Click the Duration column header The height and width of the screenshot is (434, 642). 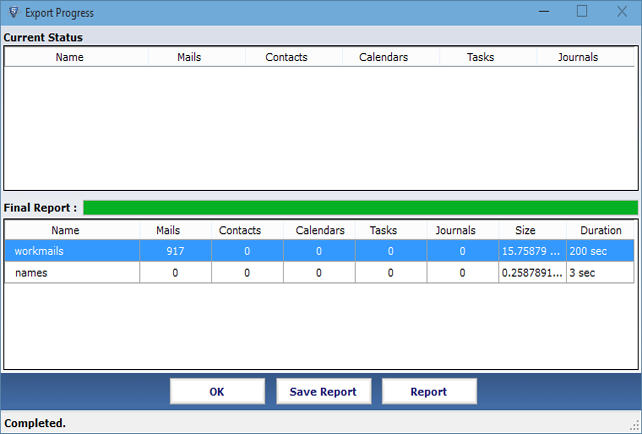600,230
